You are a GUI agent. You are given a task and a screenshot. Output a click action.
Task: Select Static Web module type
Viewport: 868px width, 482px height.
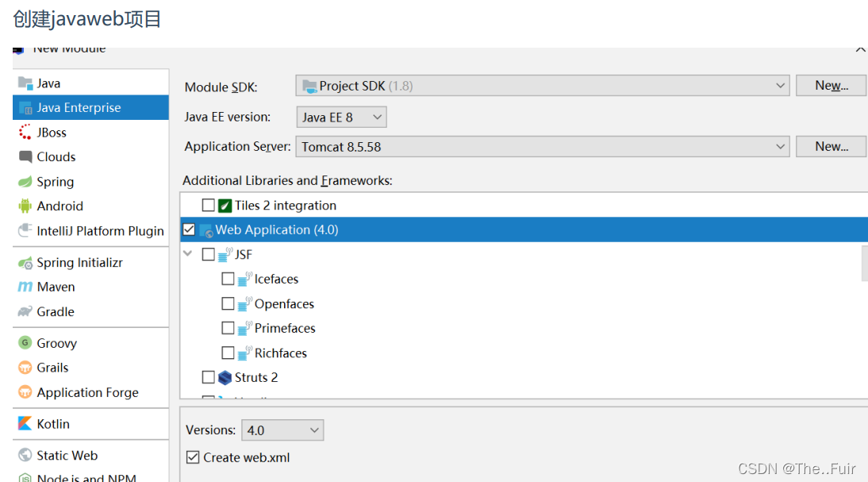[90, 456]
